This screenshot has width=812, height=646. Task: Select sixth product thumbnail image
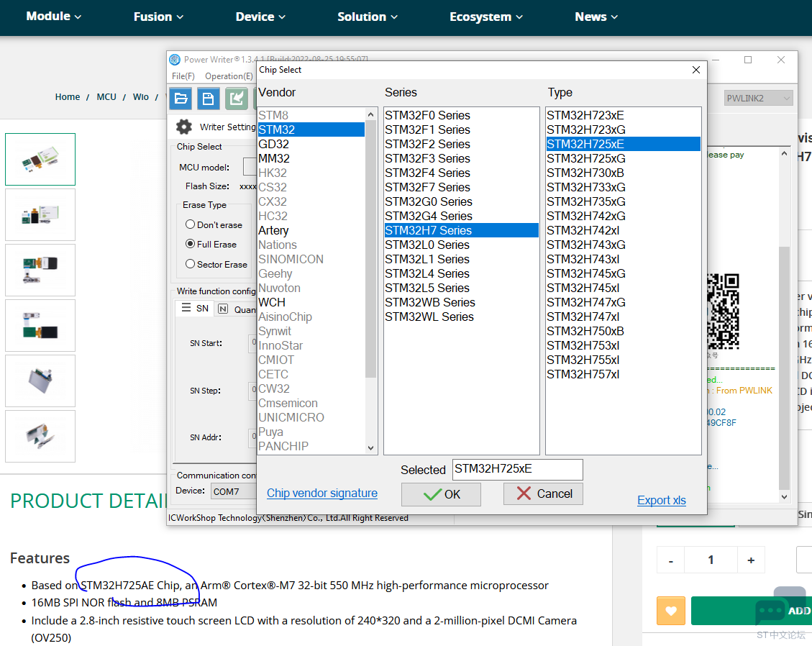[x=40, y=436]
